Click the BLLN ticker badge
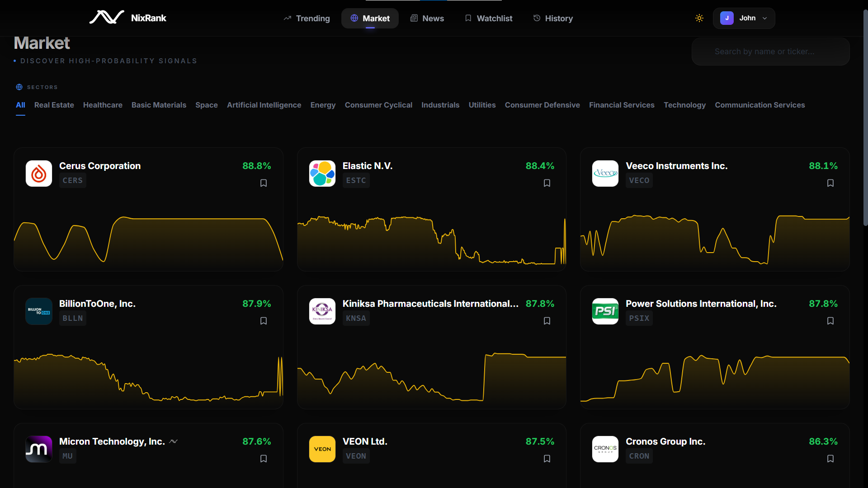Screen dimensions: 868x488 click(x=73, y=318)
